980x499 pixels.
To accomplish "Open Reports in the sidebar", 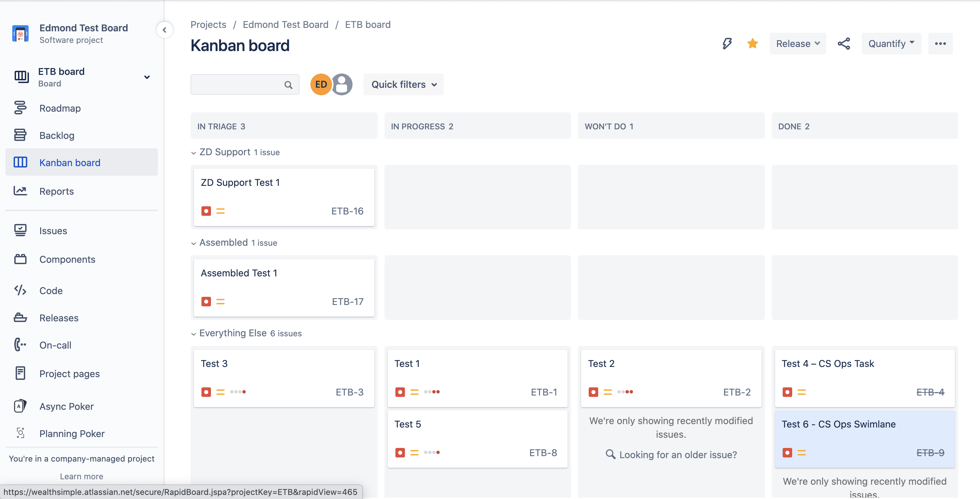I will click(81, 191).
